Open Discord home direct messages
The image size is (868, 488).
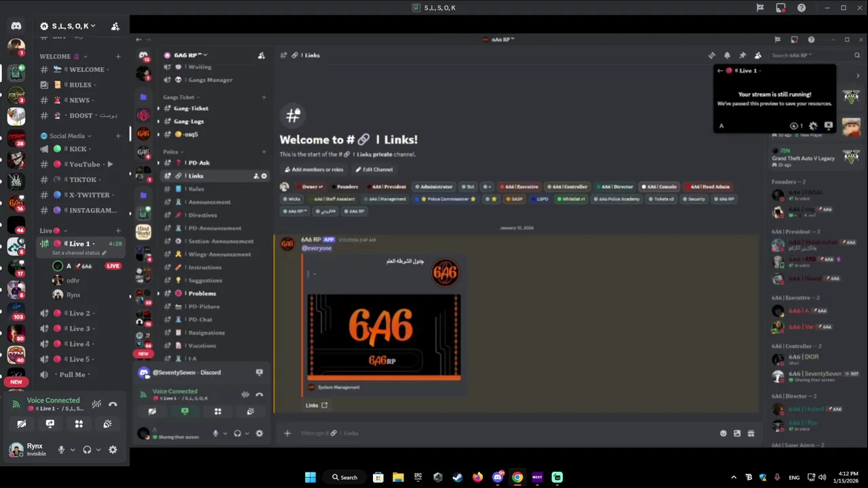16,26
